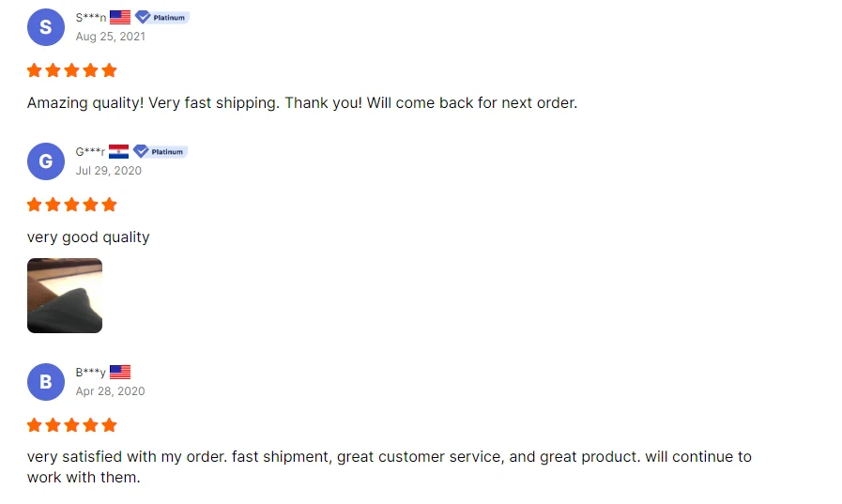Image resolution: width=842 pixels, height=504 pixels.
Task: Open the review photo thumbnail
Action: (65, 296)
